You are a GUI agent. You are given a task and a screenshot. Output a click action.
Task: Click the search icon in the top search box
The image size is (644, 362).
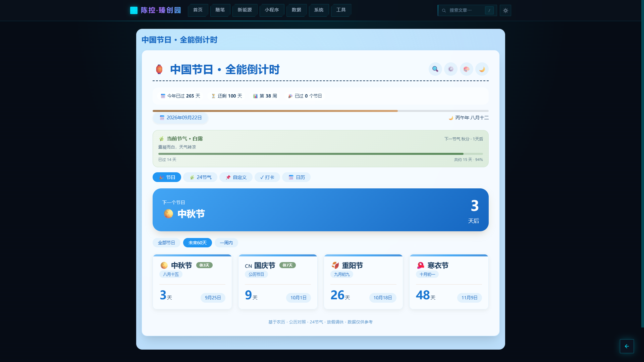tap(444, 10)
